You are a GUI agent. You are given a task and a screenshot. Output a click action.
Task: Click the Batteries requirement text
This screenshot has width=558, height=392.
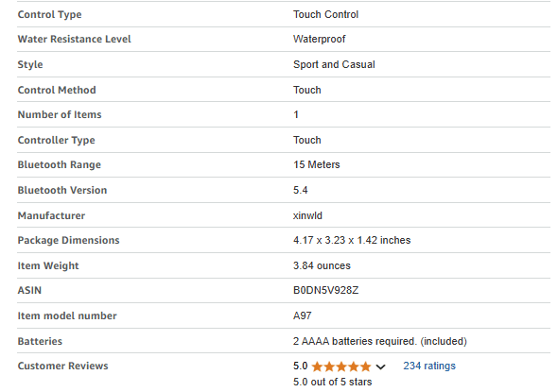[x=380, y=341]
